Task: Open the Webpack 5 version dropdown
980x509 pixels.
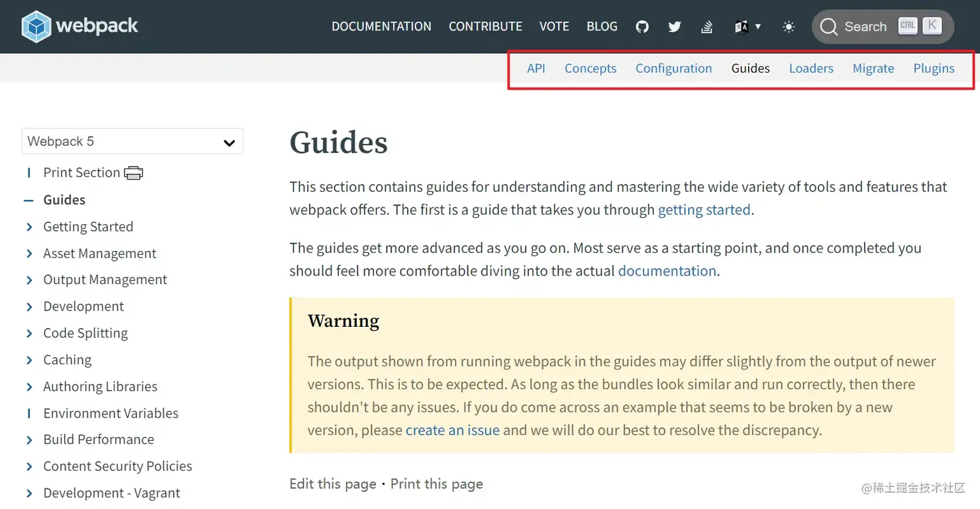Action: click(x=132, y=141)
